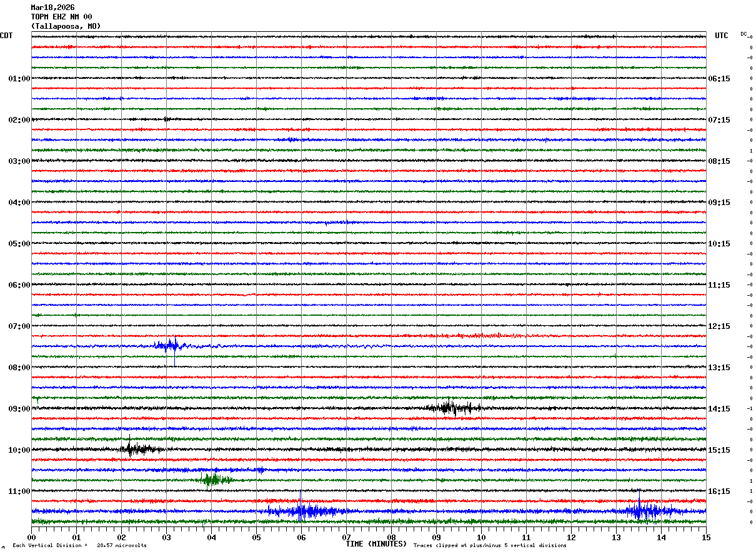
Task: Click the 07:15 UTC time label
Action: 719,120
